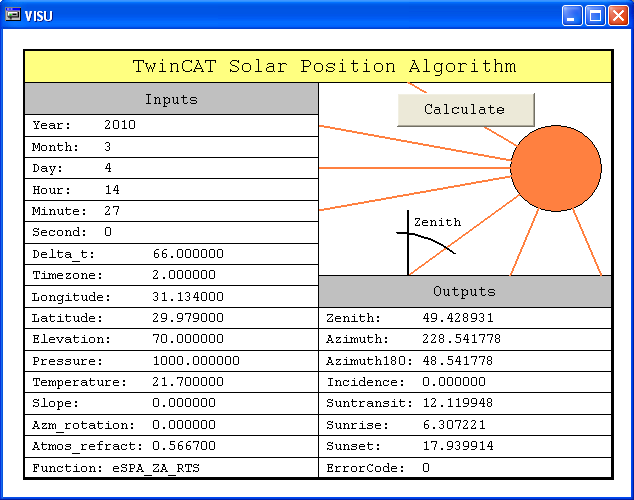Viewport: 634px width, 500px height.
Task: Click the Incidence output 0.000000
Action: 454,382
